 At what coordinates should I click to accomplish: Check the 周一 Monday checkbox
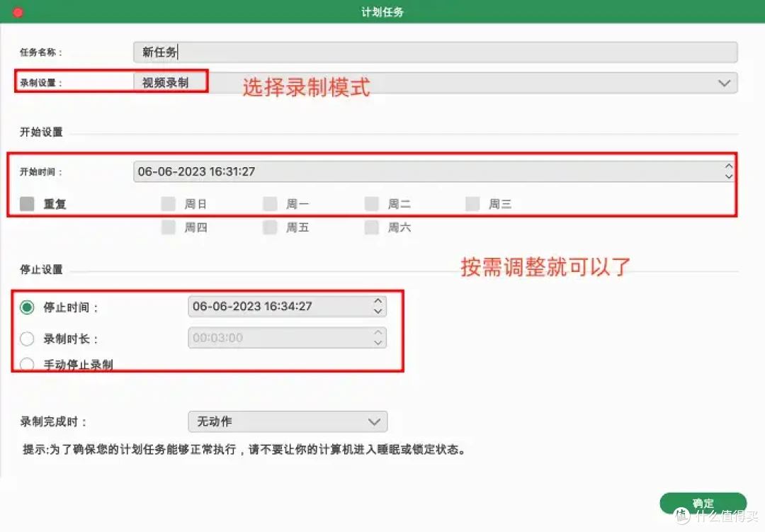[x=270, y=204]
